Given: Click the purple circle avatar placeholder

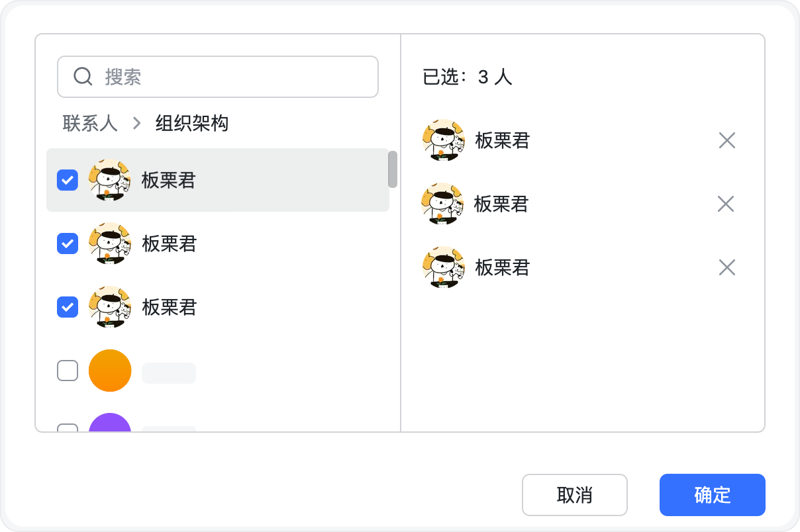Looking at the screenshot, I should [110, 423].
